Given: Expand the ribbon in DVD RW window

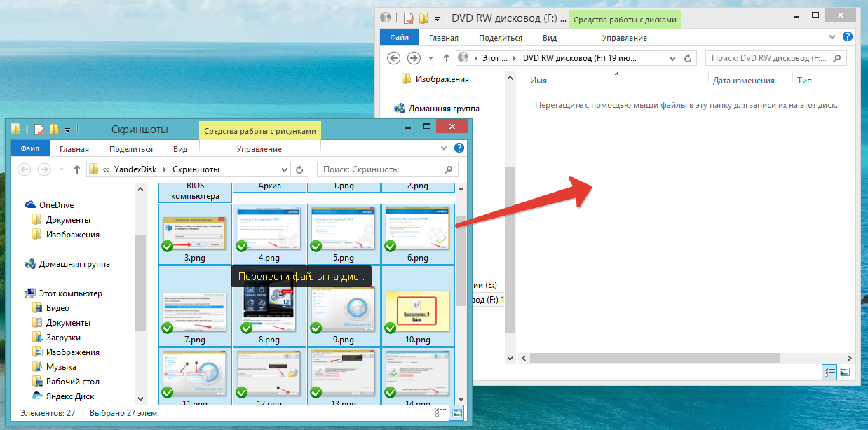Looking at the screenshot, I should 832,36.
